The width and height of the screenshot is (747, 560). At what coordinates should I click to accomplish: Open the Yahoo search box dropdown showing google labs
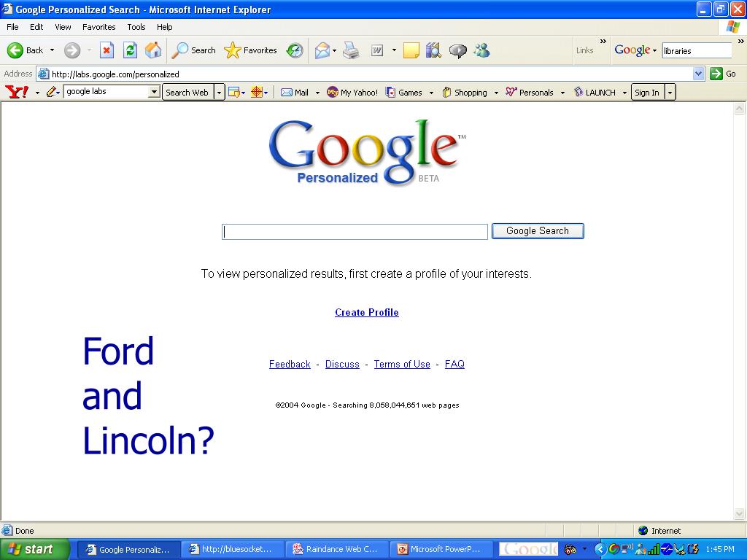(x=154, y=92)
